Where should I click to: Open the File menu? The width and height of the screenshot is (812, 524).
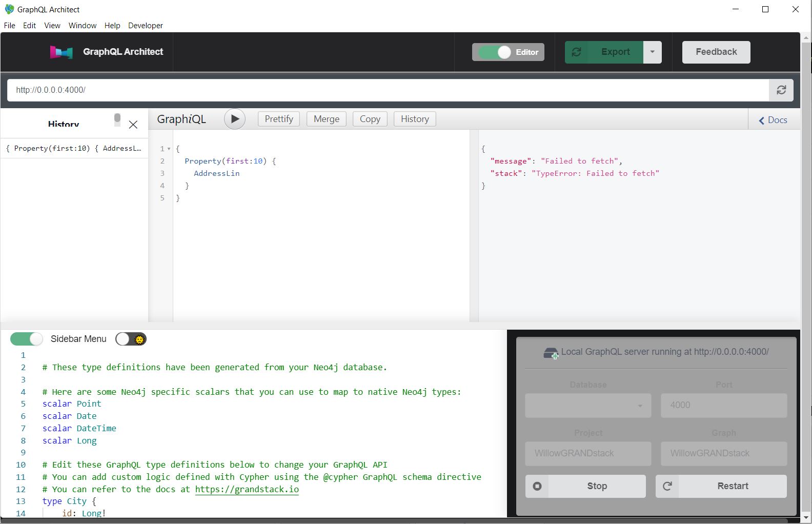pos(10,26)
